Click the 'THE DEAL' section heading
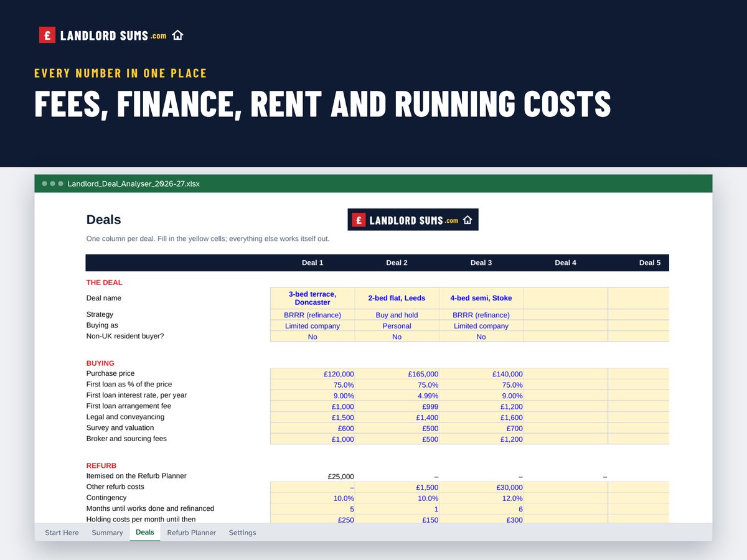Viewport: 747px width, 560px height. (x=105, y=282)
